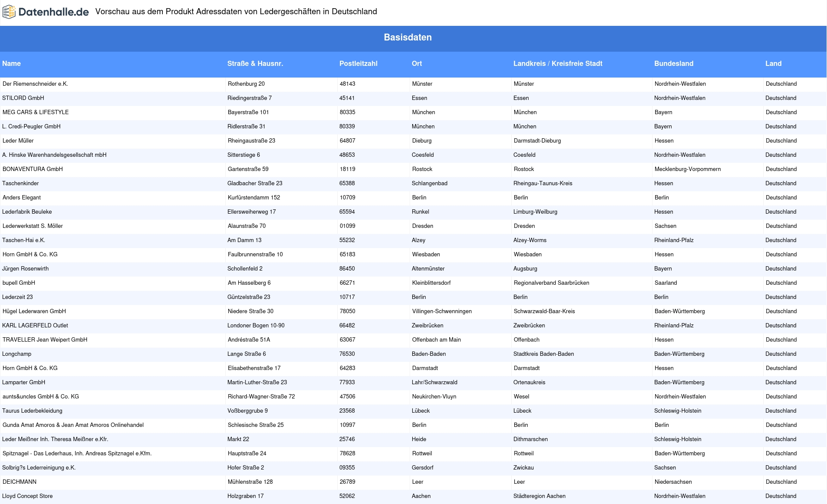Click the city Schlangenbad
827x504 pixels.
[x=429, y=183]
